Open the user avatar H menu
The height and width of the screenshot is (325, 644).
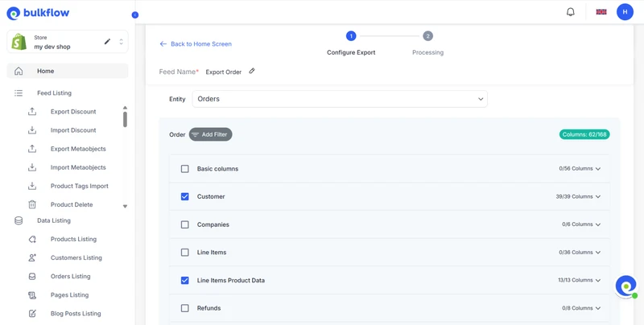[x=625, y=12]
